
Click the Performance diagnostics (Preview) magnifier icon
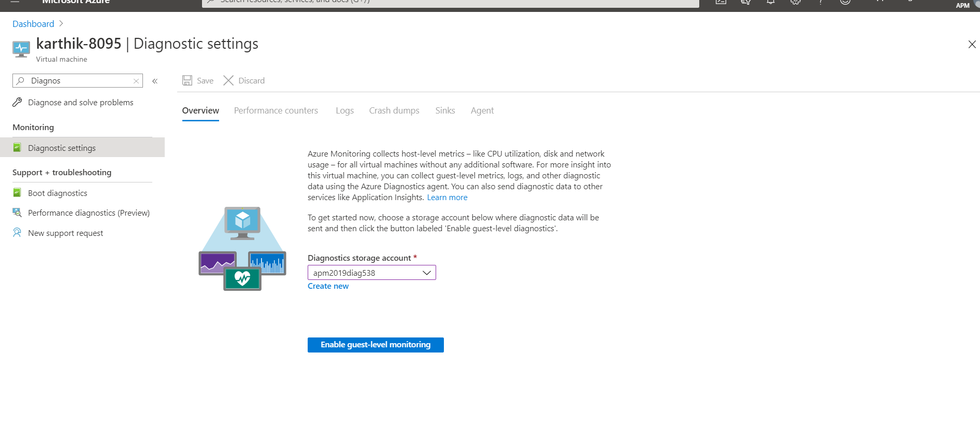(x=17, y=213)
